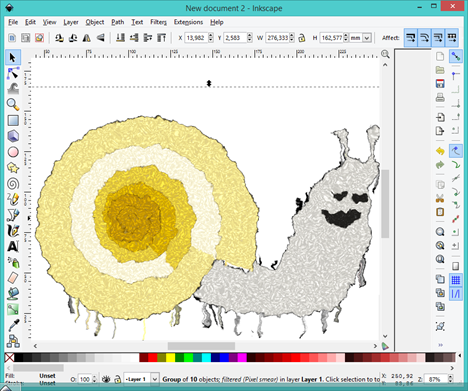The image size is (468, 391).
Task: Click the Undo yellow arrow icon
Action: coord(440,151)
